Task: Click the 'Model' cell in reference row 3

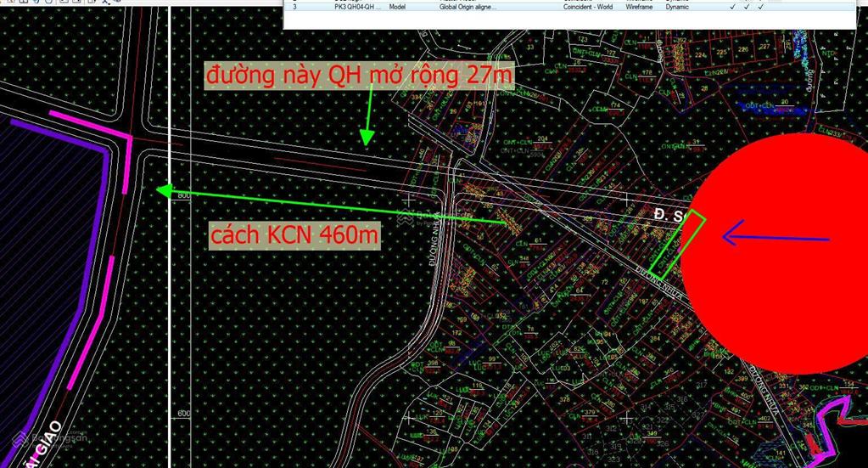Action: click(x=397, y=7)
